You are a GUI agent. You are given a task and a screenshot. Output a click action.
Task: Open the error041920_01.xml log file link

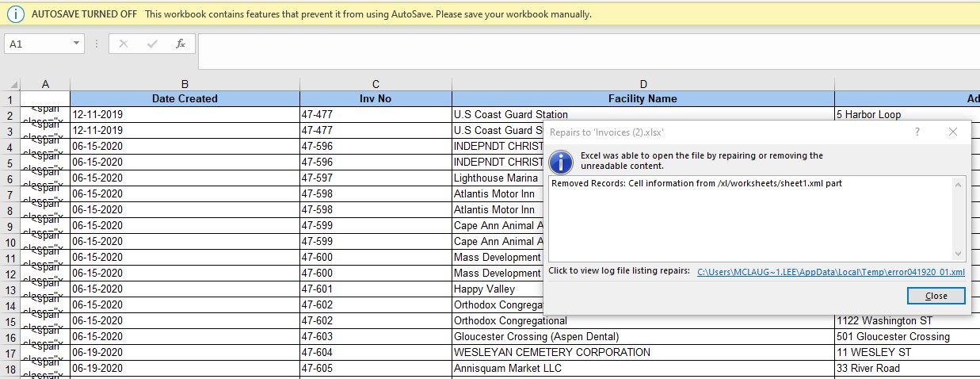click(x=831, y=272)
